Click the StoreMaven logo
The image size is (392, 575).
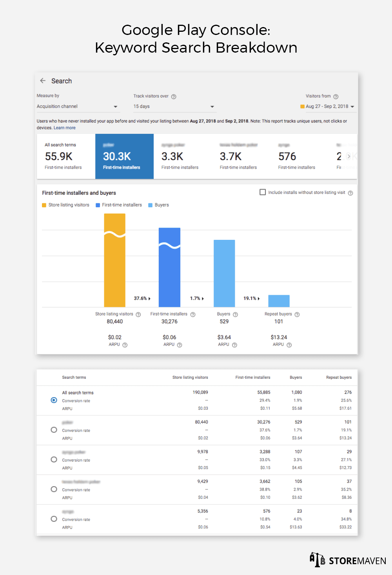pos(348,560)
